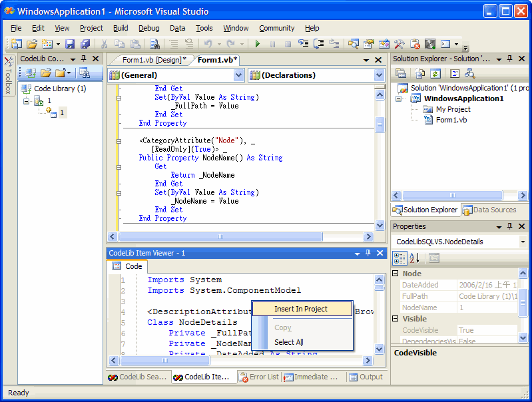Open the Debug menu
This screenshot has height=402, width=532.
[149, 28]
